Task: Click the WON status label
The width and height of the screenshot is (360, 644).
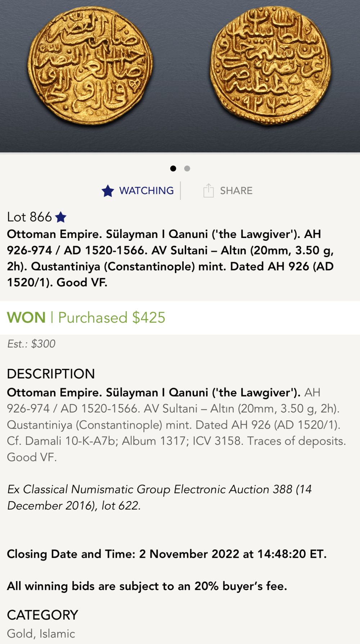Action: coord(26,318)
